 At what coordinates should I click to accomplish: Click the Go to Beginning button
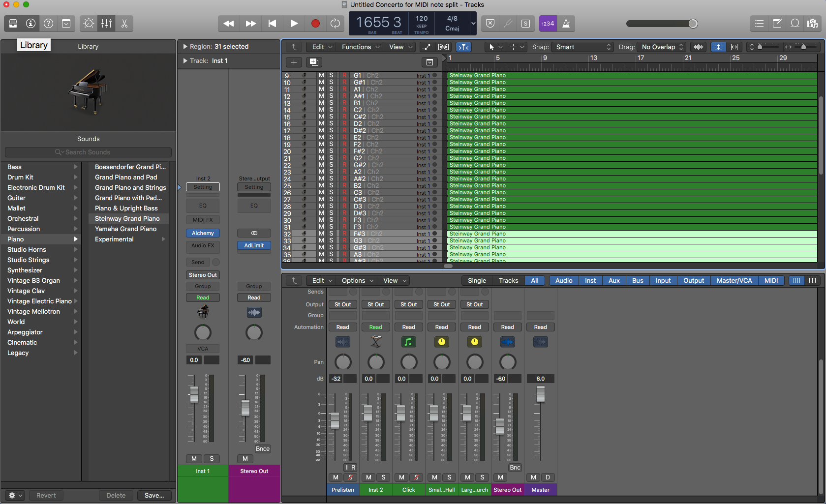[x=272, y=23]
